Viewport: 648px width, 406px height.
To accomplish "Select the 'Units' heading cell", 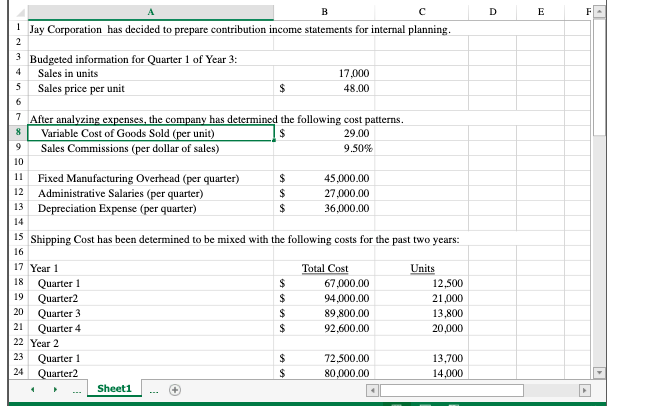I will coord(422,268).
